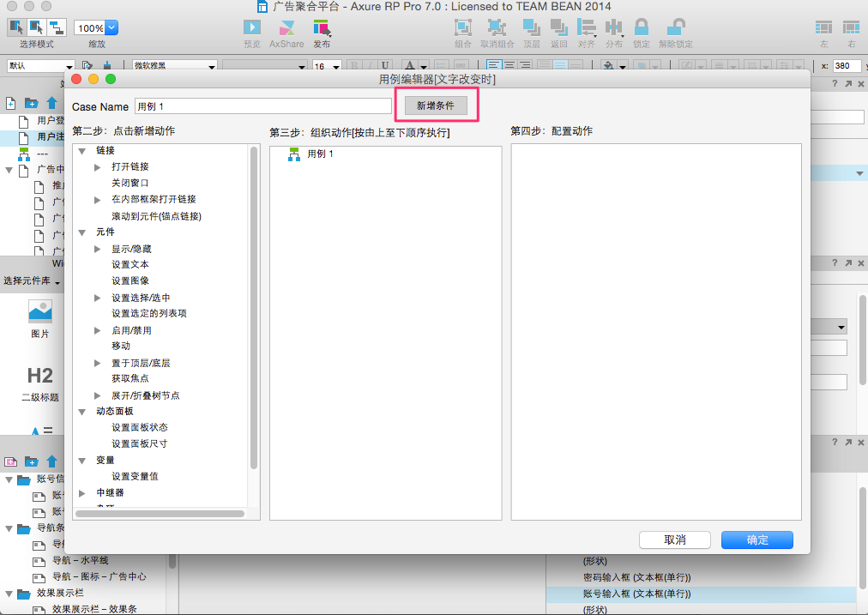
Task: Choose the 设置变量值 action
Action: pyautogui.click(x=135, y=476)
